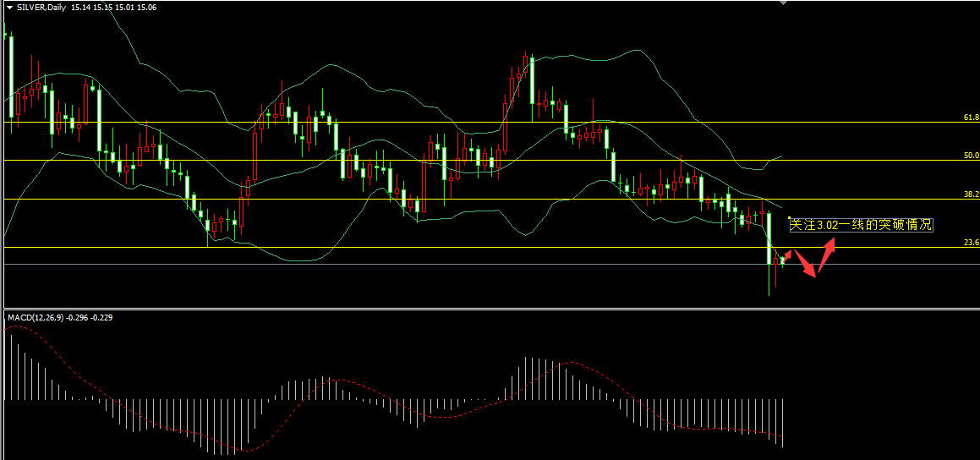This screenshot has width=980, height=460.
Task: Click the tall white candle at far left
Action: point(11,76)
